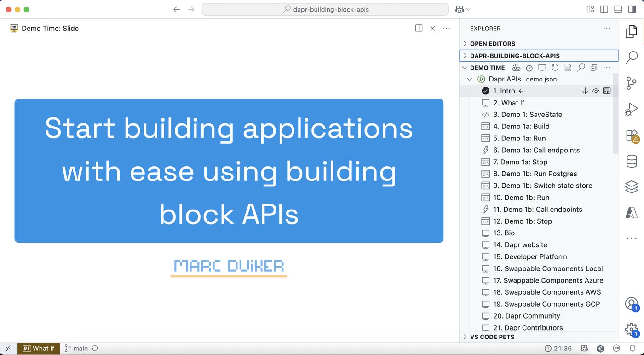
Task: Open Explorer views and more actions ellipsis
Action: 607,29
